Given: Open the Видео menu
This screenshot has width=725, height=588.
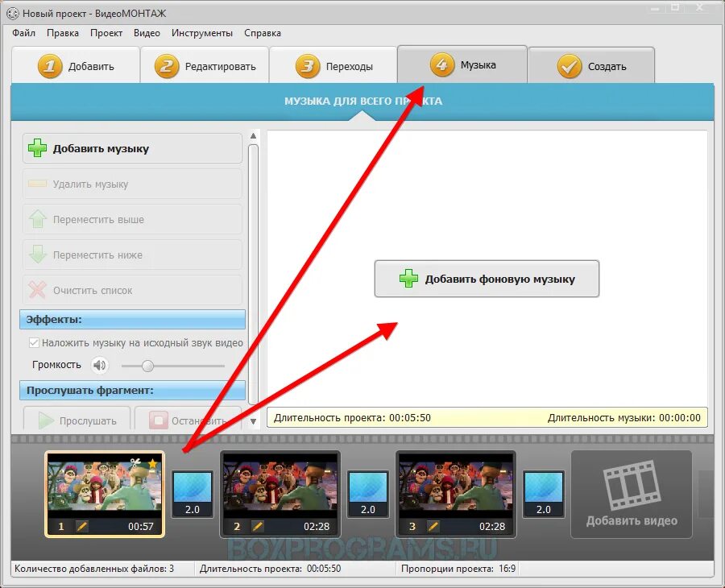Looking at the screenshot, I should click(147, 33).
